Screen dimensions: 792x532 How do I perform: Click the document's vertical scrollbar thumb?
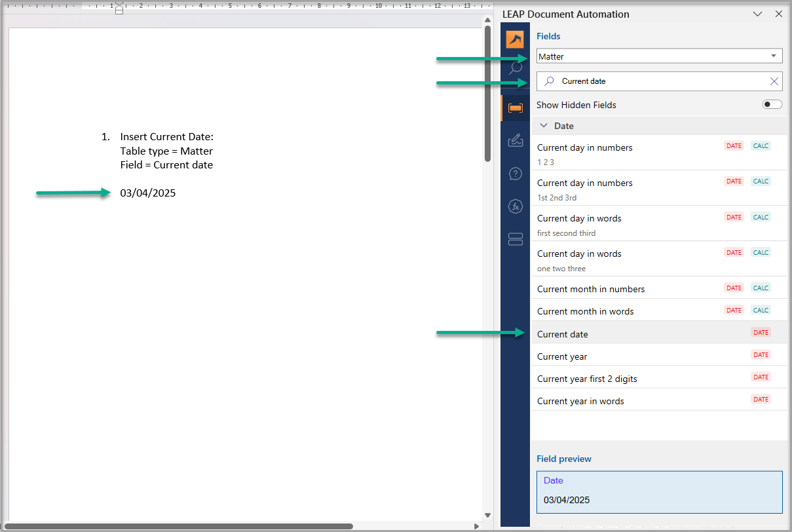(487, 92)
